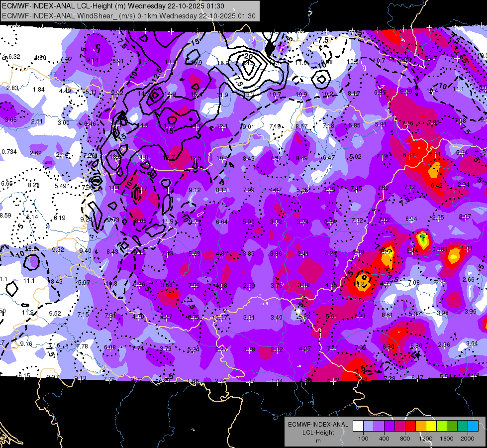Click the legend tick label 2000
This screenshot has width=487, height=448.
pyautogui.click(x=468, y=439)
